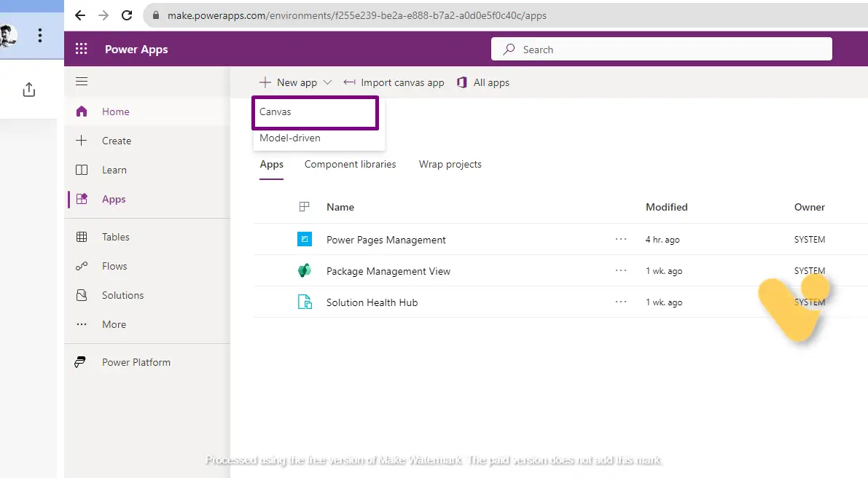Click the Create plus icon in sidebar
This screenshot has width=868, height=478.
[82, 141]
